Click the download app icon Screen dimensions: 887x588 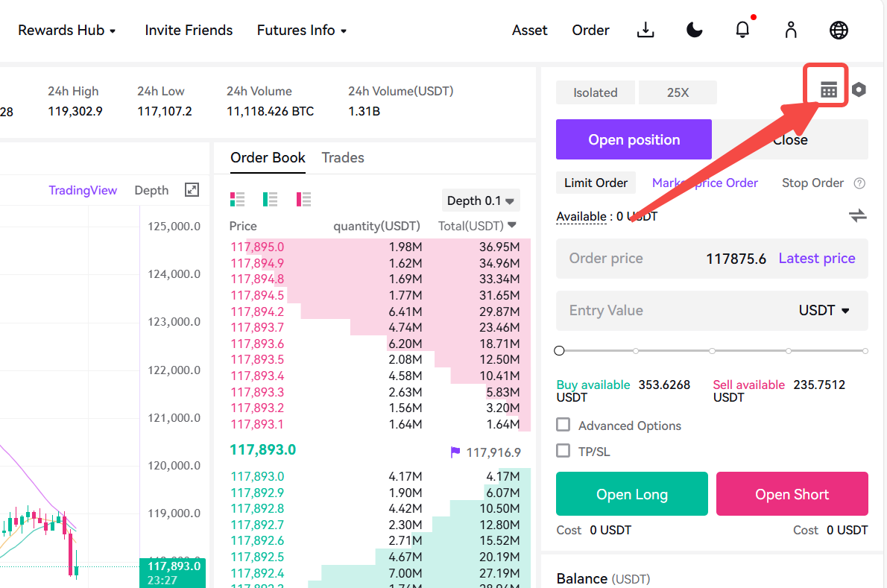(645, 30)
